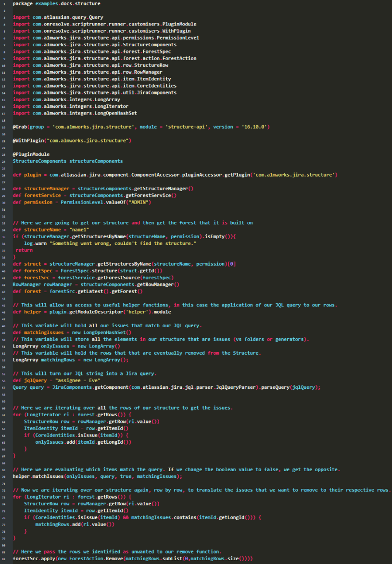392x564 pixels.
Task: Click the log.warn "Something went wrong" line
Action: coord(110,243)
